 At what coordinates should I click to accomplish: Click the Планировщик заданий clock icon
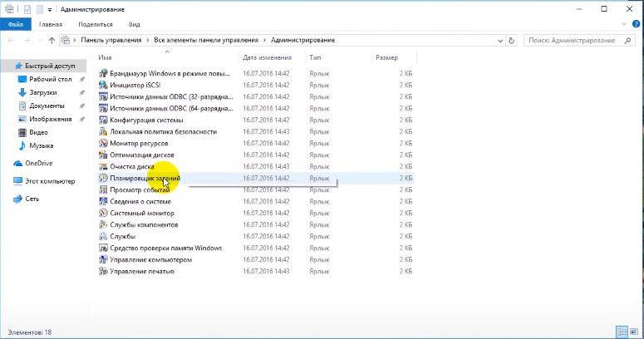103,179
